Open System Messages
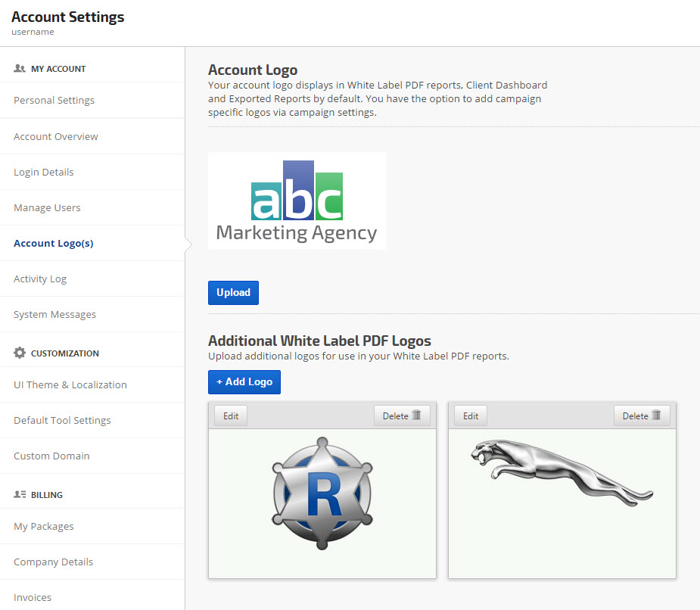Viewport: 700px width, 610px height. coord(54,315)
